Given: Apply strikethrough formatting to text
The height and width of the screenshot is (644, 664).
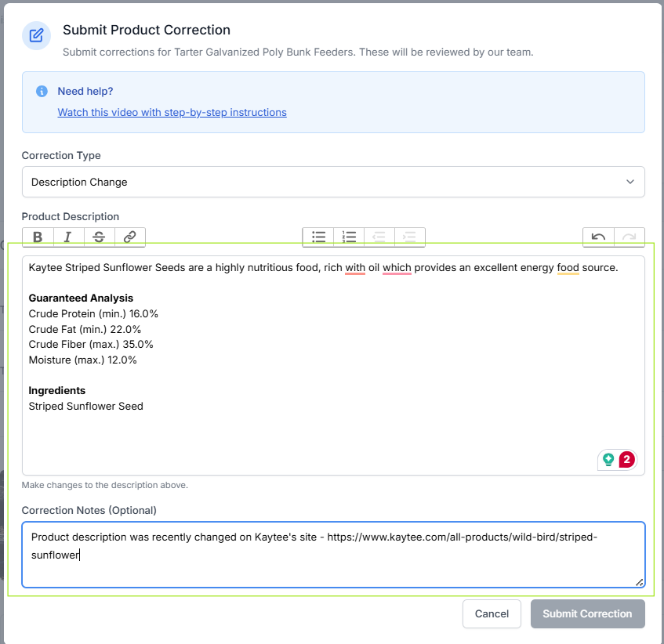Looking at the screenshot, I should coord(99,237).
